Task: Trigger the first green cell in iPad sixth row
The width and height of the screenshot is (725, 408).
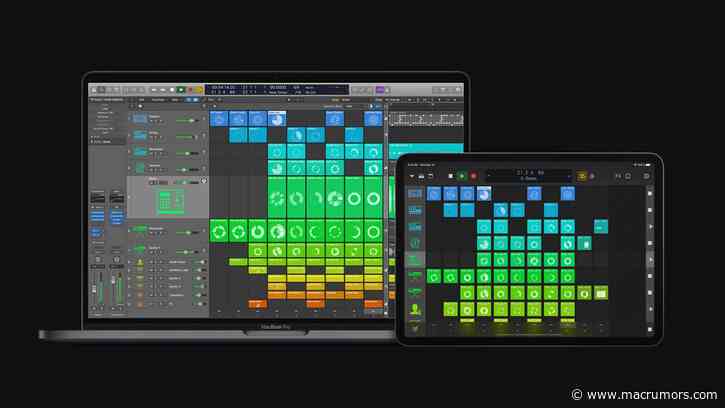Action: point(434,277)
